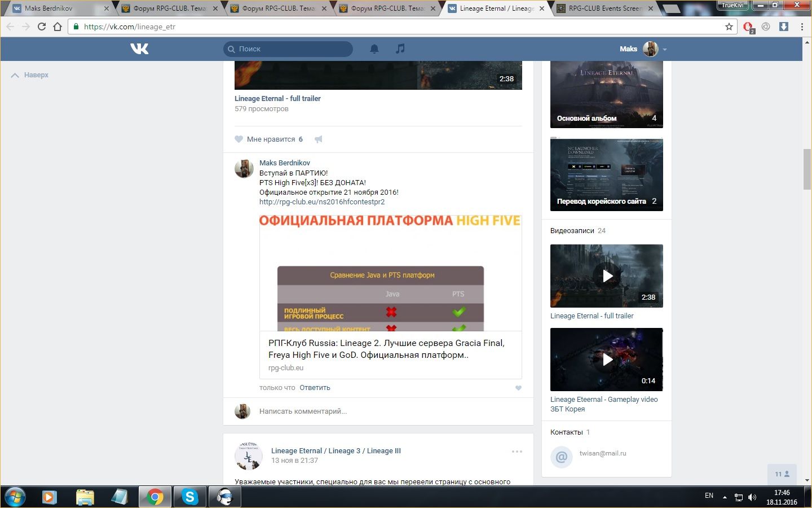812x508 pixels.
Task: Open the Maks Berdnikov commenter name
Action: pyautogui.click(x=285, y=163)
